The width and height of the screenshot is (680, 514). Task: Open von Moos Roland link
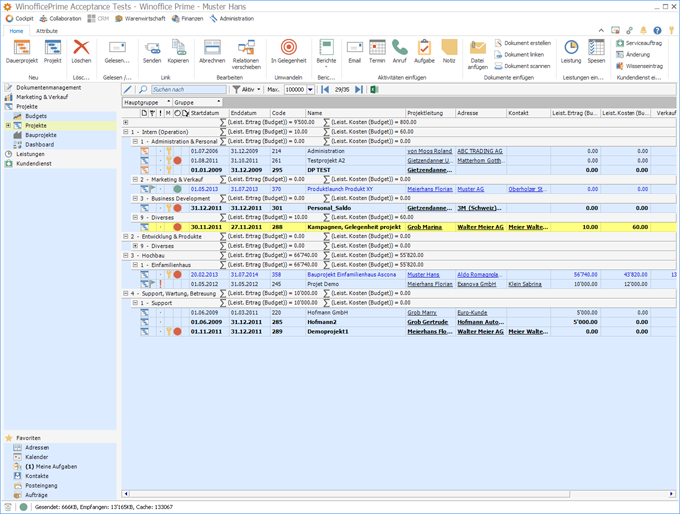point(429,151)
